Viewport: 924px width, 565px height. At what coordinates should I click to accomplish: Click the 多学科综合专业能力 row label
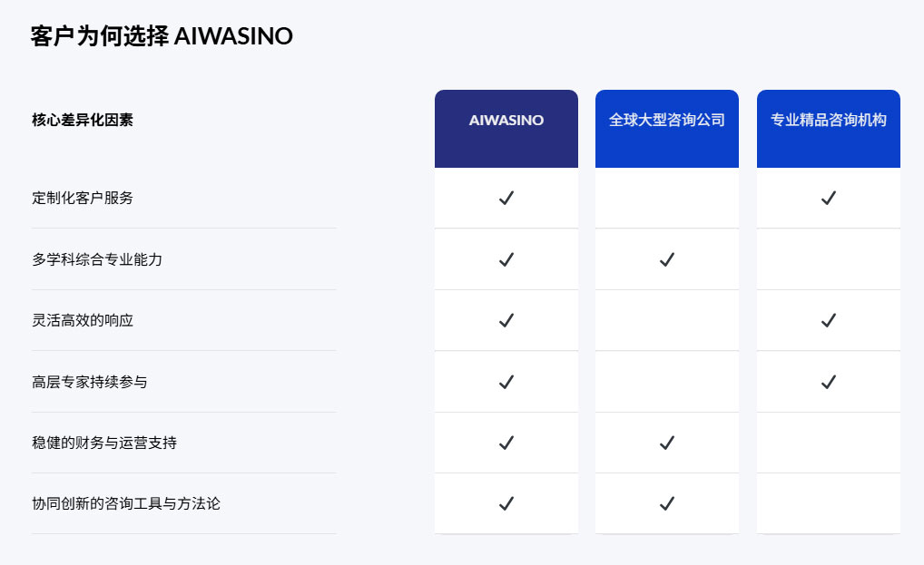(97, 259)
